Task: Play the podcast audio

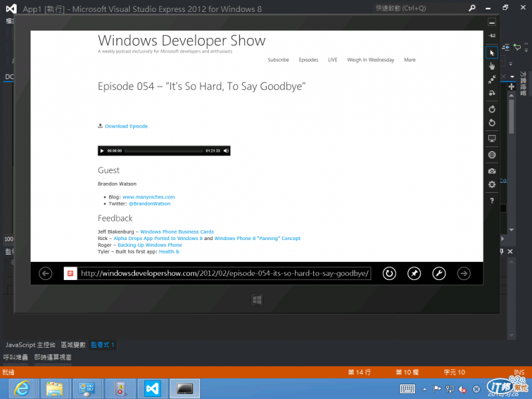Action: pos(102,151)
